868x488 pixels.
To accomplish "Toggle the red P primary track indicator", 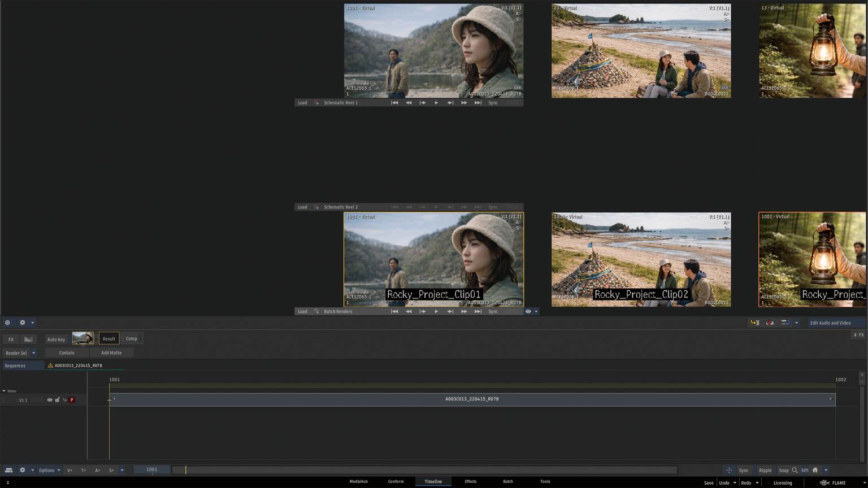I will click(x=72, y=400).
